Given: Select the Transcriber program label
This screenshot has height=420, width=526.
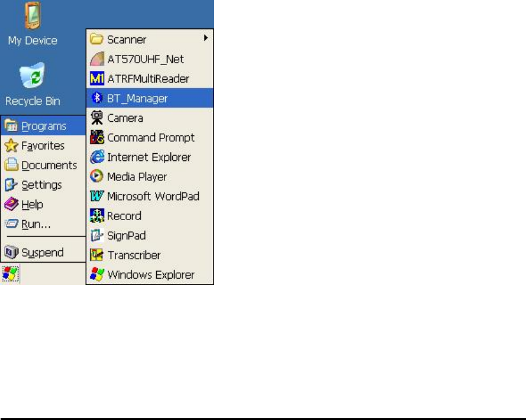Looking at the screenshot, I should 134,255.
